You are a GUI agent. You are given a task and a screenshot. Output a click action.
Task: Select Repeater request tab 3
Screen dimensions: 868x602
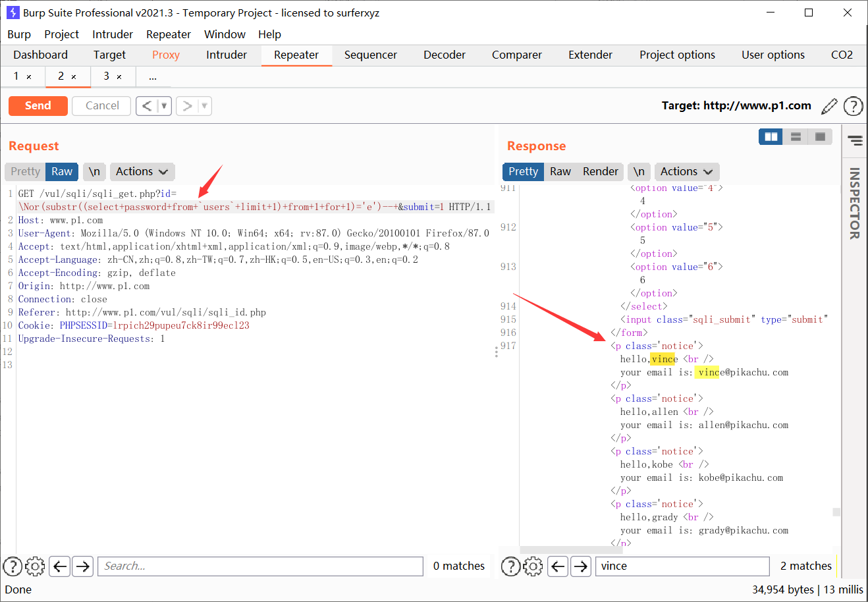pos(106,76)
